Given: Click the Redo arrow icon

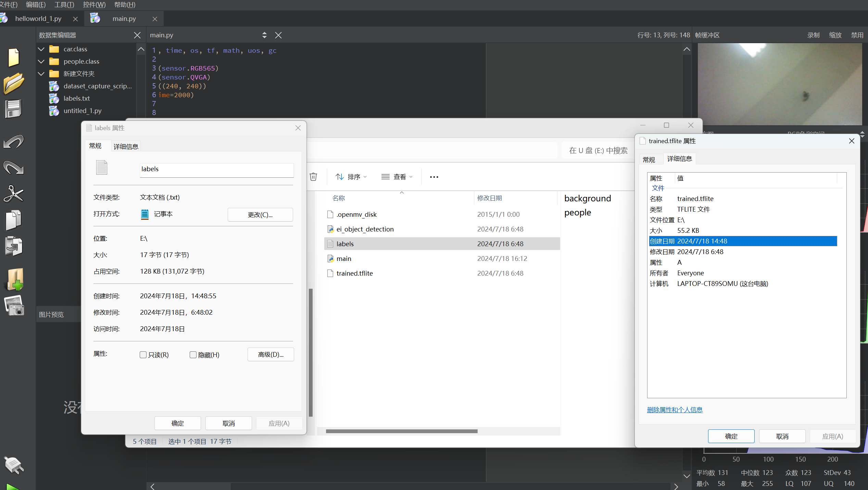Looking at the screenshot, I should click(x=13, y=167).
